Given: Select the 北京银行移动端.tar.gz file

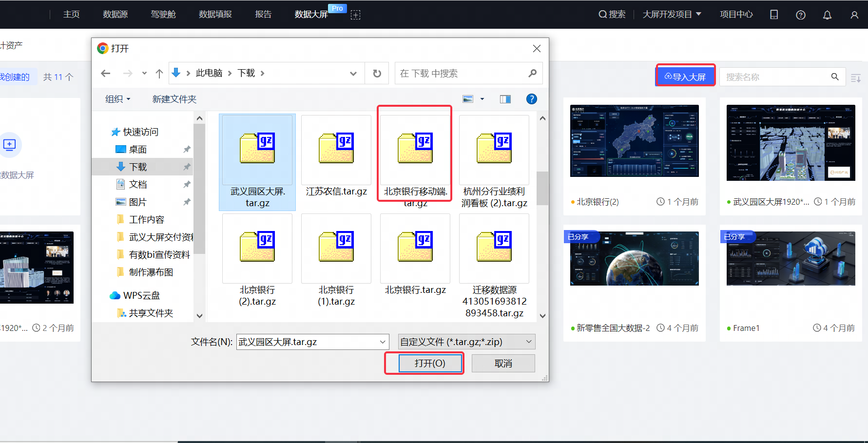Looking at the screenshot, I should click(415, 151).
